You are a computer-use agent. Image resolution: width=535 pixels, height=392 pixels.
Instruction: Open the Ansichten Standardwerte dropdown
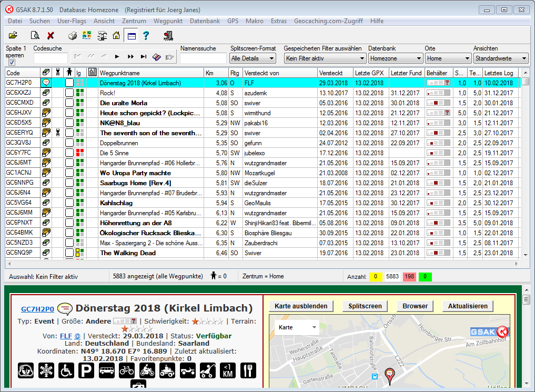pos(501,58)
